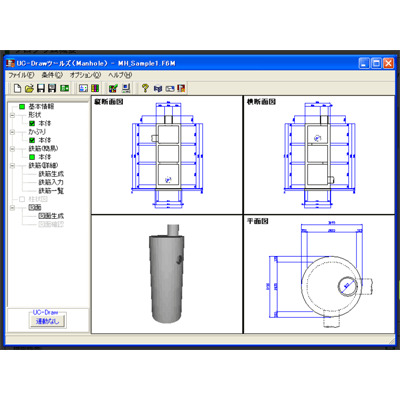The width and height of the screenshot is (400, 400).
Task: Open the ファイル(F) menu
Action: [21, 75]
